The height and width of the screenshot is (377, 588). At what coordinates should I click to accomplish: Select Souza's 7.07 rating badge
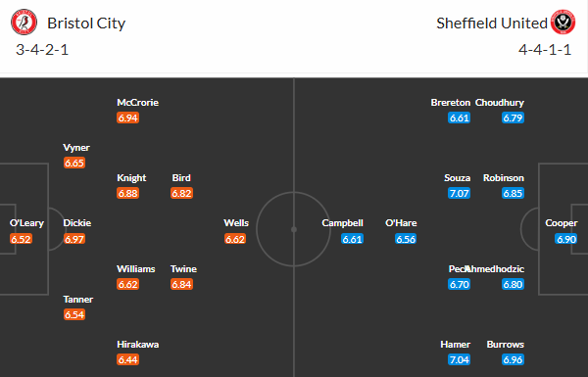[x=459, y=193]
